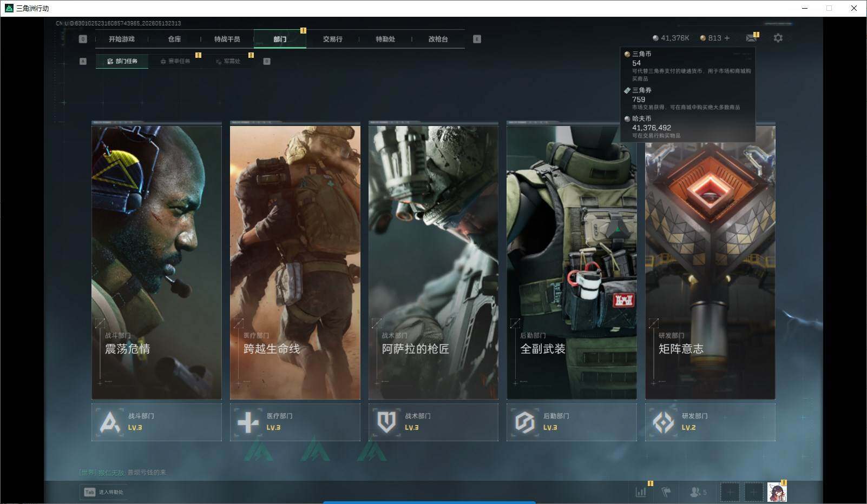Click the 后勤部门 hexagon emblem icon
This screenshot has height=504, width=867.
pyautogui.click(x=525, y=422)
